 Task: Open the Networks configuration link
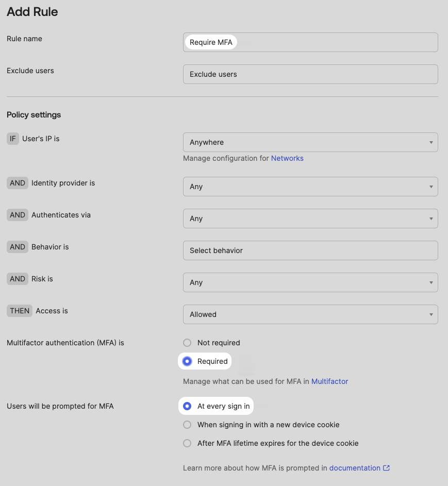tap(287, 158)
